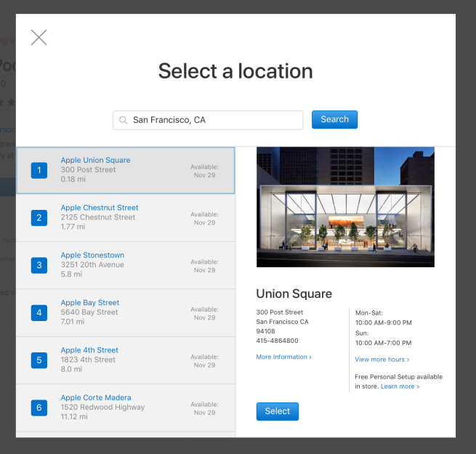Close the Select a location dialog

click(39, 38)
